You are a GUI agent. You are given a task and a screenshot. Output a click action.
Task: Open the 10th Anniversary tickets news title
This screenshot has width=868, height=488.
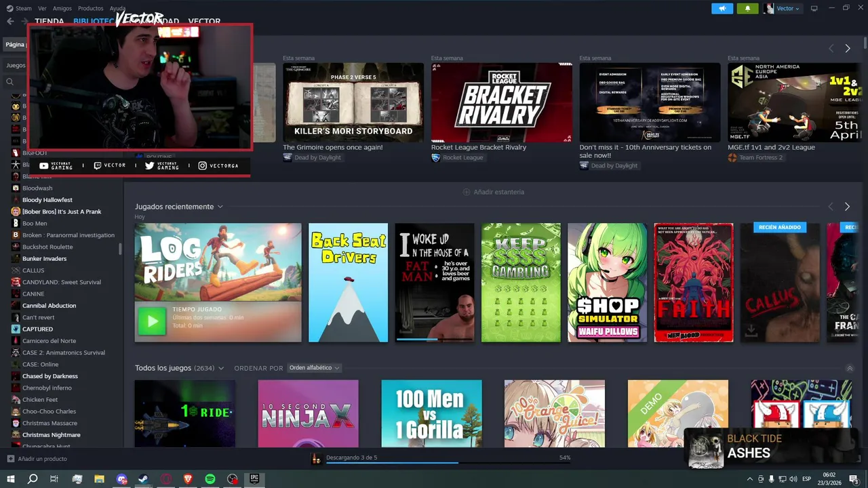(x=646, y=151)
